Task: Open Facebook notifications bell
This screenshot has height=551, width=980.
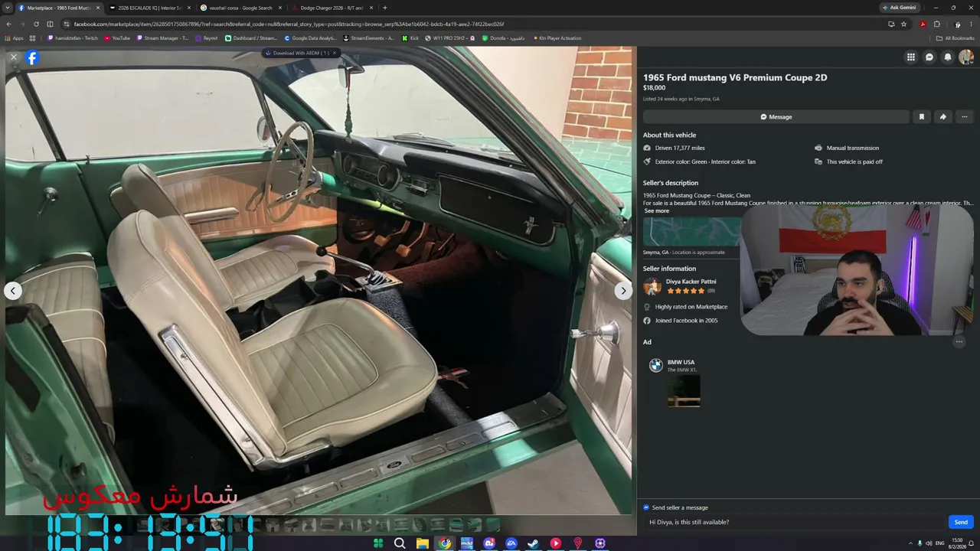Action: click(x=948, y=57)
